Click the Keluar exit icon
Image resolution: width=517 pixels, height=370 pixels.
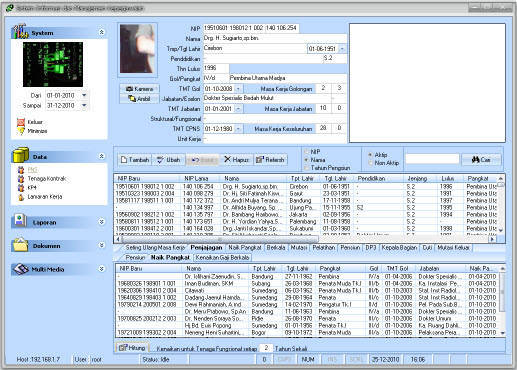pyautogui.click(x=21, y=122)
